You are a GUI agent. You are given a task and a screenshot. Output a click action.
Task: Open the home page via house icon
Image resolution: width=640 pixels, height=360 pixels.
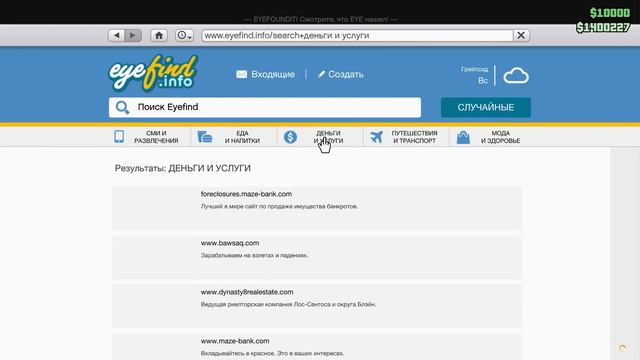pyautogui.click(x=159, y=36)
